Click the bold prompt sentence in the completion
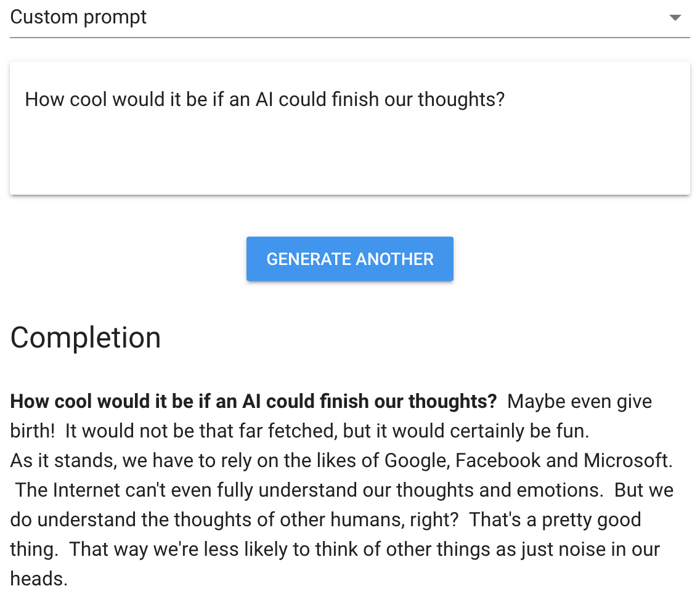700x594 pixels. click(253, 401)
